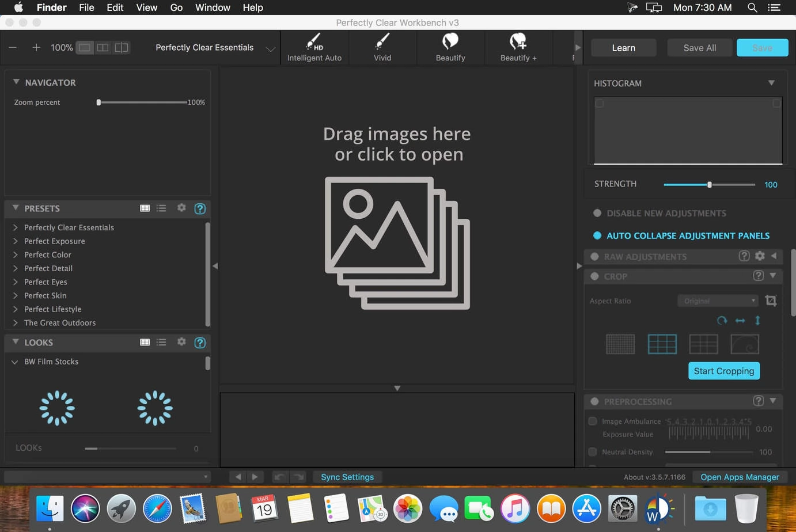Open the Window menu
Screen dimensions: 796x532
point(213,7)
